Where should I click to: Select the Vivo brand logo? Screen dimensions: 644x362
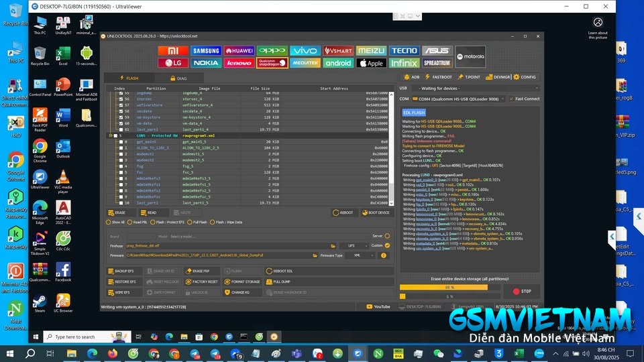pyautogui.click(x=305, y=51)
